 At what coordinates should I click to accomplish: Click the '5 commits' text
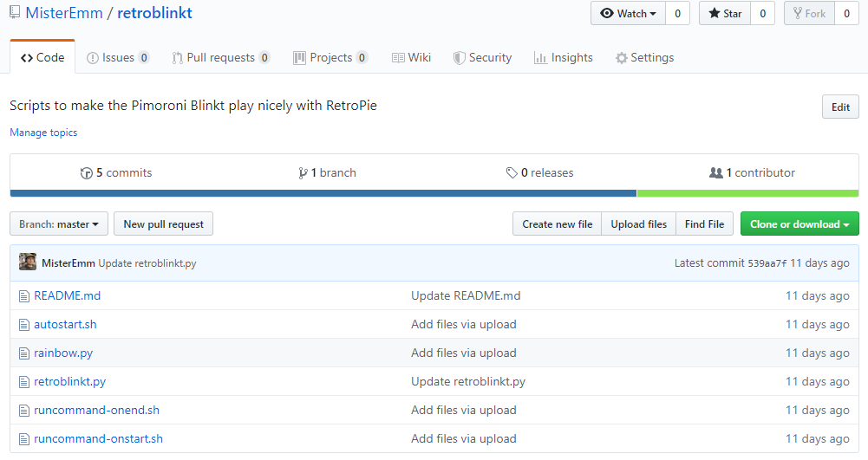pyautogui.click(x=124, y=172)
